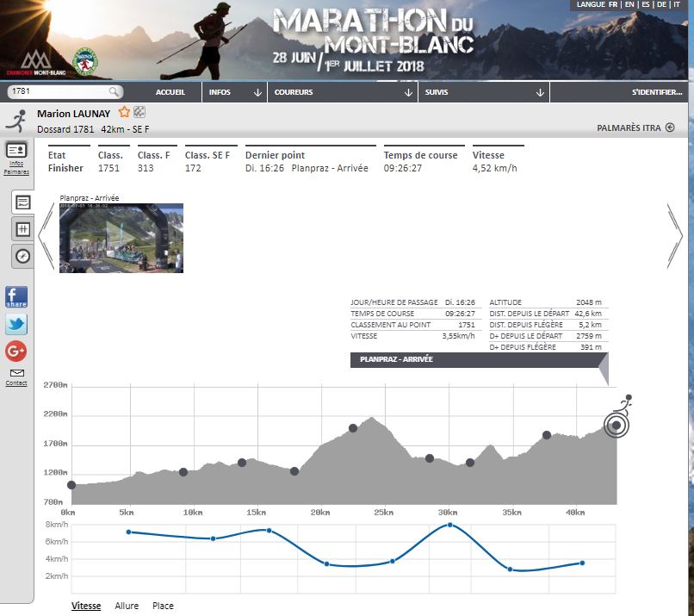Expand the COUREURS dropdown menu
This screenshot has width=694, height=616.
coord(342,92)
